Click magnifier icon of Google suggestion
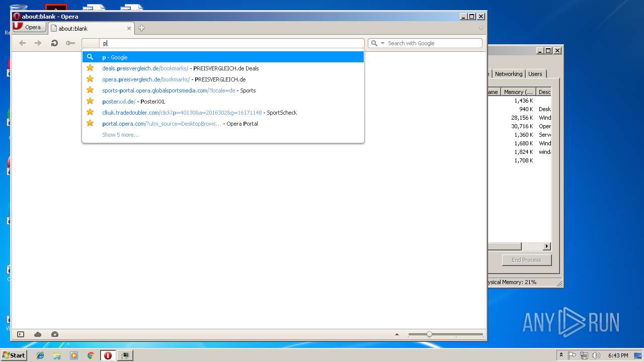Image resolution: width=644 pixels, height=362 pixels. [x=90, y=57]
